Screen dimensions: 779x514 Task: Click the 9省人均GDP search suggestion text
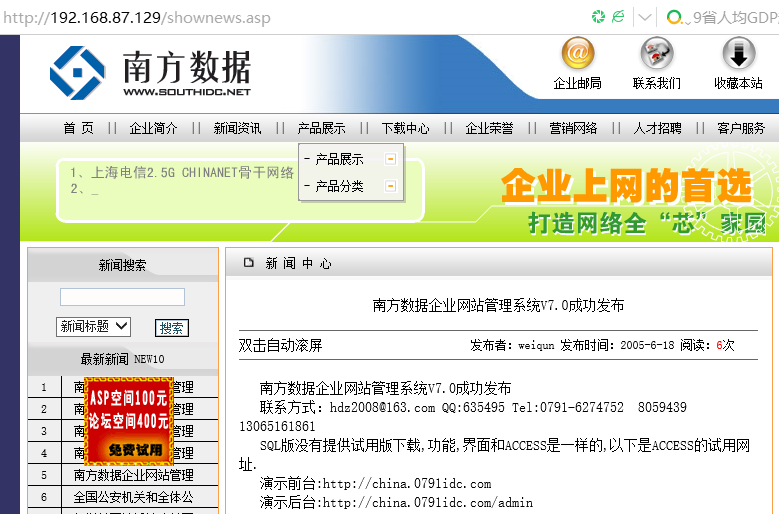click(736, 17)
